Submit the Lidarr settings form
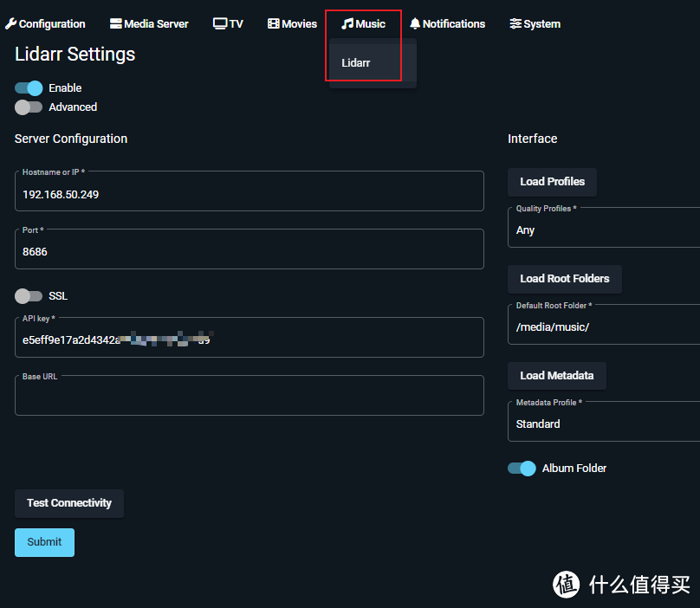700x608 pixels. 44,542
